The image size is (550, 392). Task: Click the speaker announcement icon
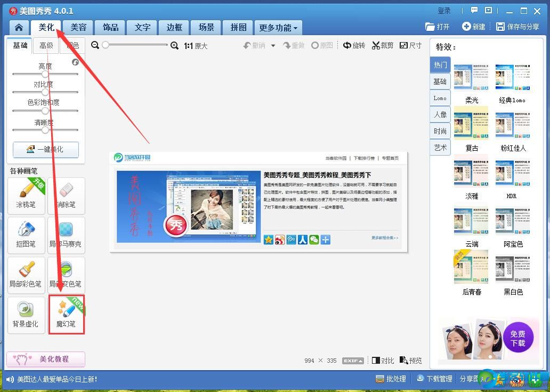(x=10, y=379)
